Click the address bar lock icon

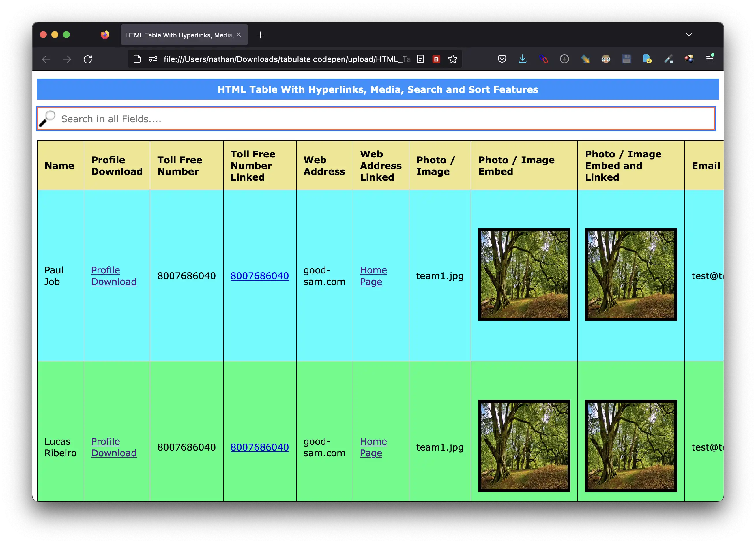(136, 59)
